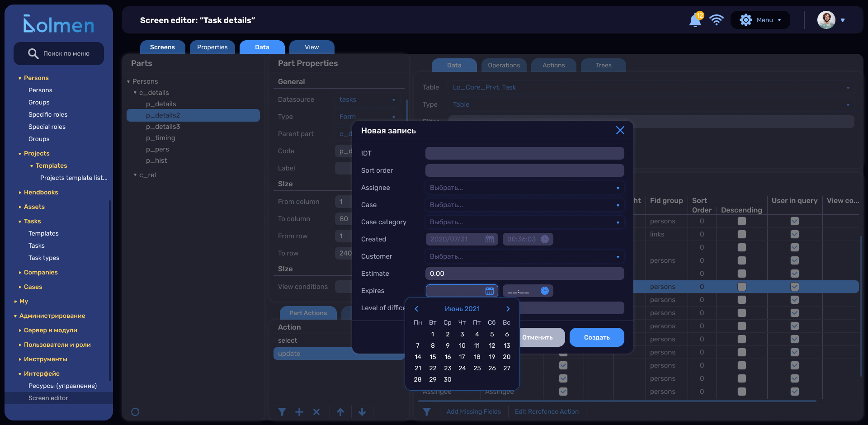
Task: Open the Operations tab
Action: coord(504,65)
